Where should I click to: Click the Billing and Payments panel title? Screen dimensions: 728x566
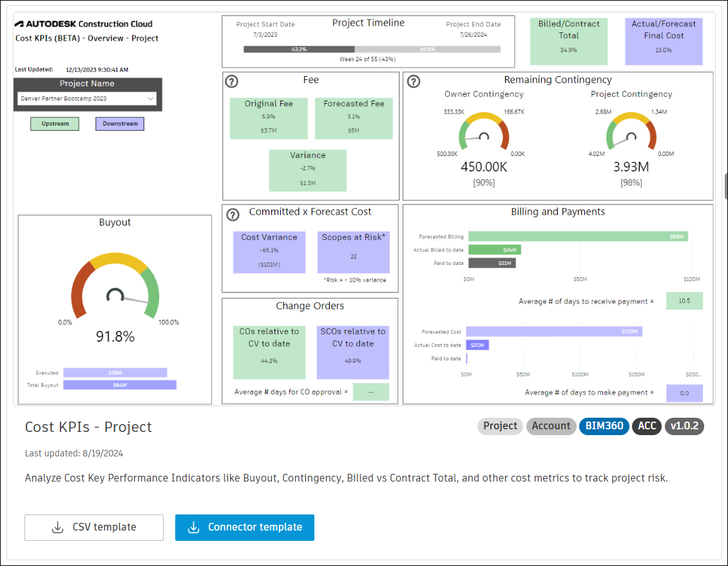558,212
